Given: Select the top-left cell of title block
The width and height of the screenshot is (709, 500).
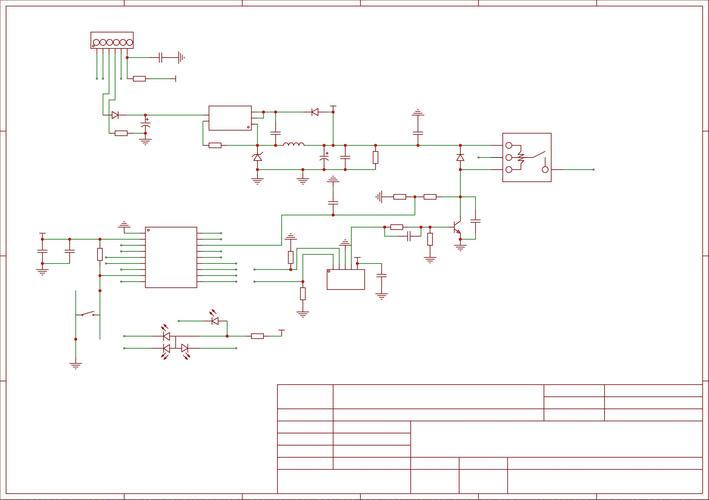Looking at the screenshot, I should click(305, 396).
